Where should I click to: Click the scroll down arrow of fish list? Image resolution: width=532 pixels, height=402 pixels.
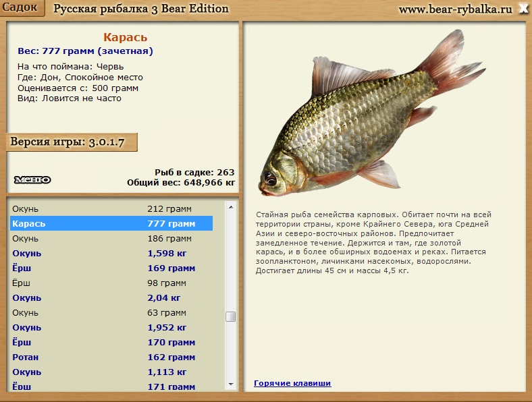tap(231, 384)
